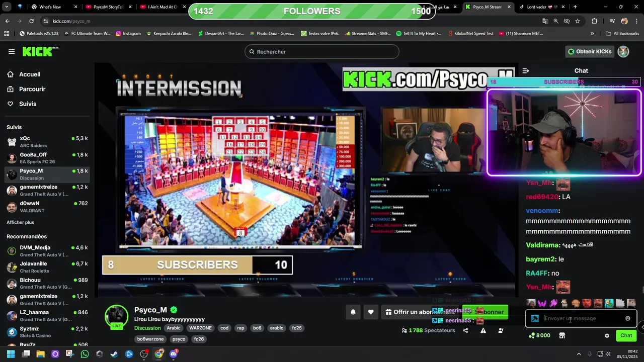Click the heart follow button
The height and width of the screenshot is (362, 644).
pos(371,312)
